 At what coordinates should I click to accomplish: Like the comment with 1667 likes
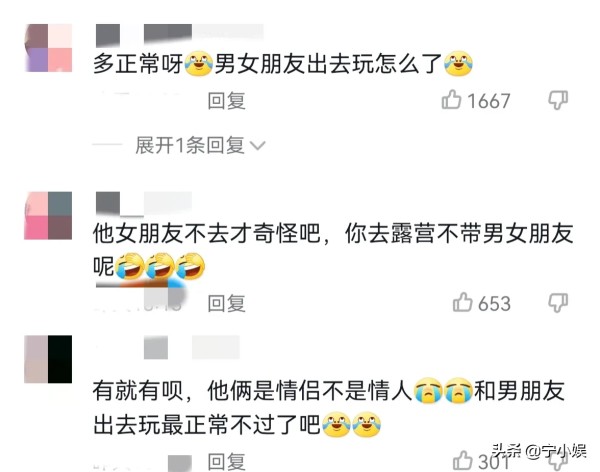[x=451, y=100]
